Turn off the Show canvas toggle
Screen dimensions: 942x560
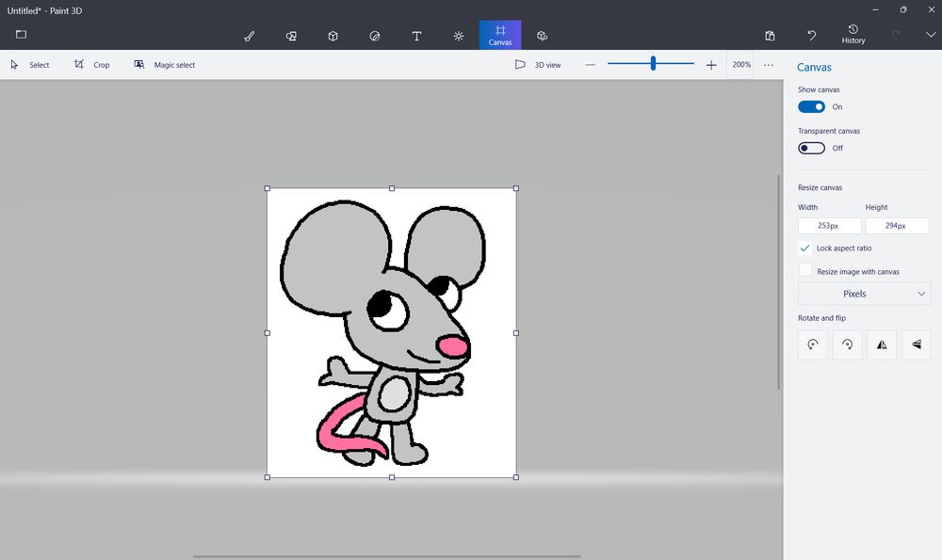coord(811,107)
